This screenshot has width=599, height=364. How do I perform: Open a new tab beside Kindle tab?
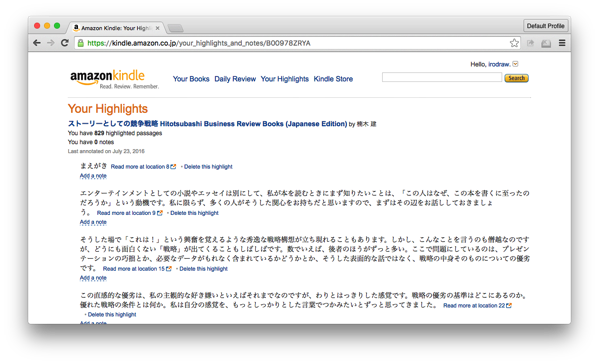(176, 28)
